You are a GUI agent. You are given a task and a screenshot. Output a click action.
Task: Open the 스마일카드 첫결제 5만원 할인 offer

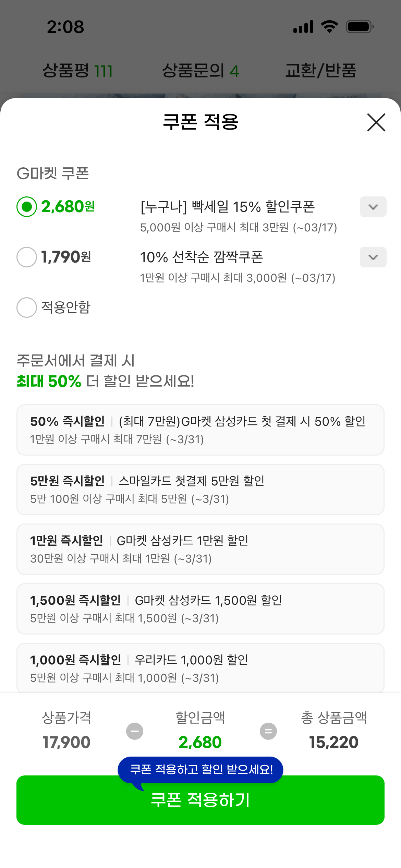click(x=200, y=490)
